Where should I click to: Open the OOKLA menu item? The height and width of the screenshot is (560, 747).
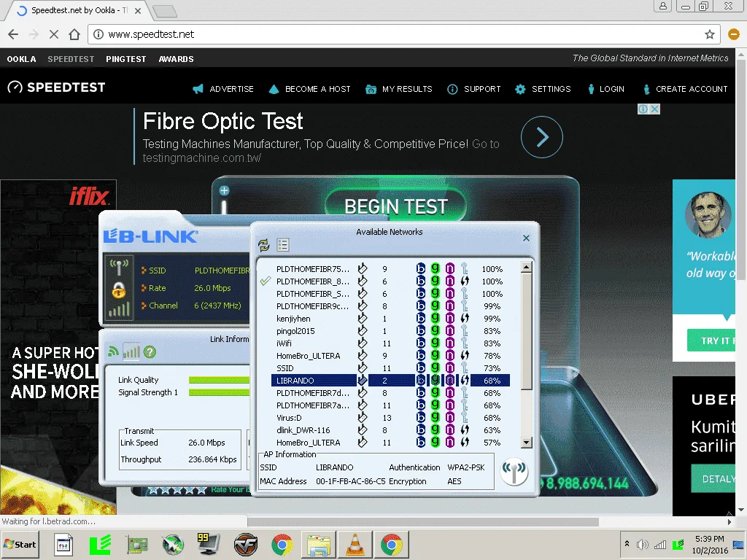[x=21, y=59]
